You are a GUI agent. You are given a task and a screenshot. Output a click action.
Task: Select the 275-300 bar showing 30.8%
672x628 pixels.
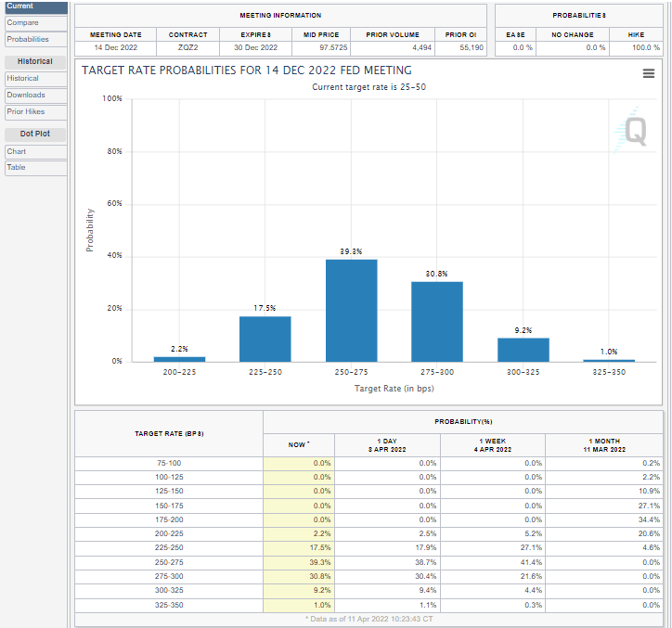(436, 321)
